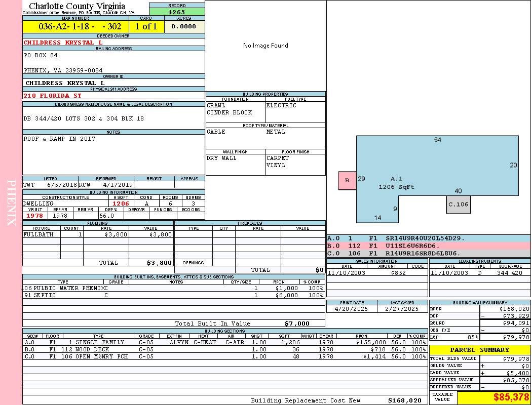Viewport: 532px width, 405px height.
Task: Click the yellow PARCEL SUMMARY header
Action: [479, 350]
